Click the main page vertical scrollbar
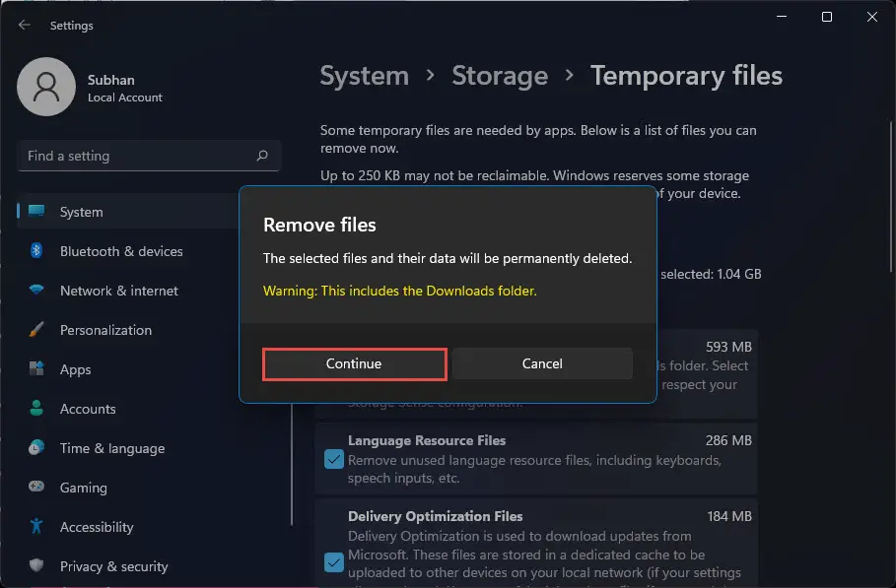The image size is (896, 588). pos(891,197)
